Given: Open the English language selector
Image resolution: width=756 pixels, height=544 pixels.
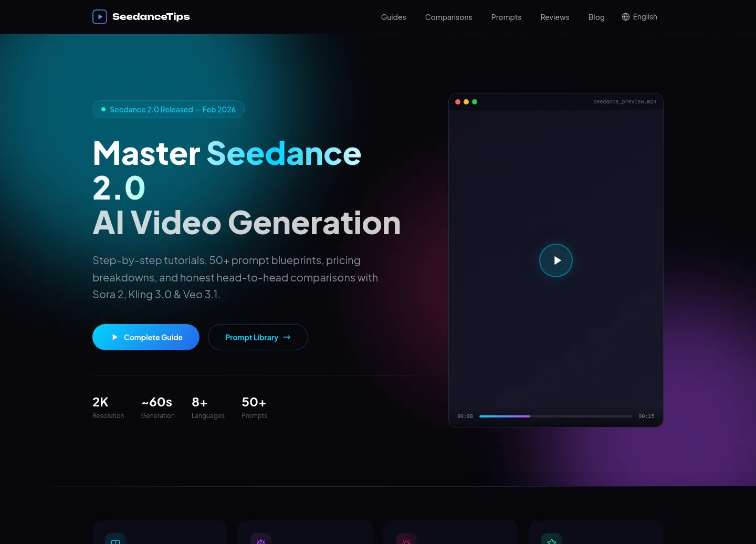Looking at the screenshot, I should click(639, 17).
